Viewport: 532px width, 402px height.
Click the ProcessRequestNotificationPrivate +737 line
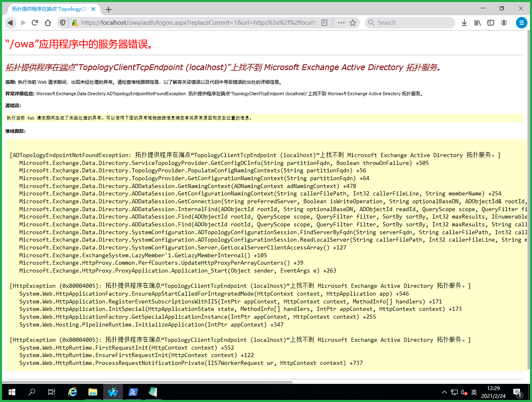[191, 363]
